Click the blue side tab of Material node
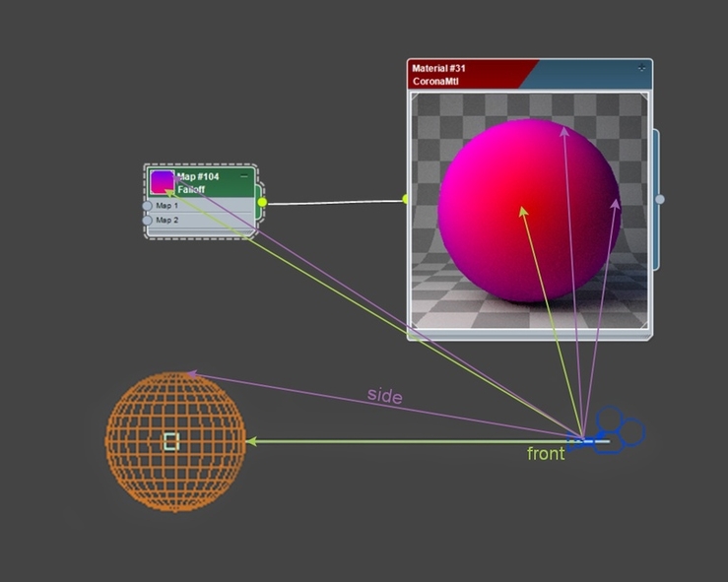 [655, 200]
